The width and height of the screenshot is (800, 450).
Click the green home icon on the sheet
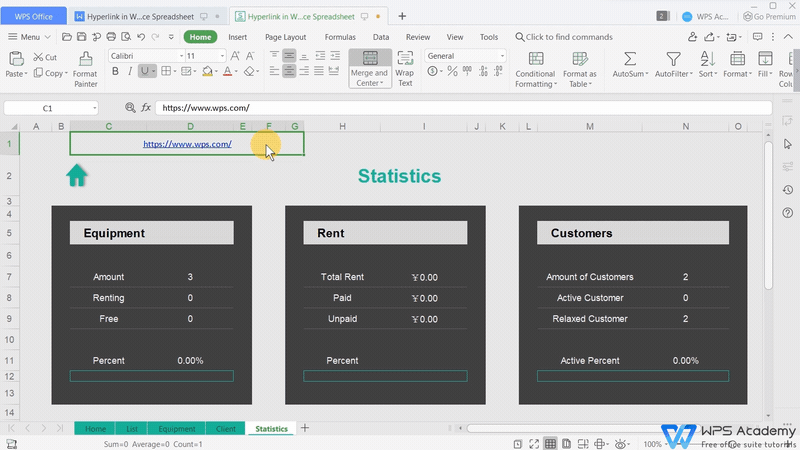click(77, 176)
